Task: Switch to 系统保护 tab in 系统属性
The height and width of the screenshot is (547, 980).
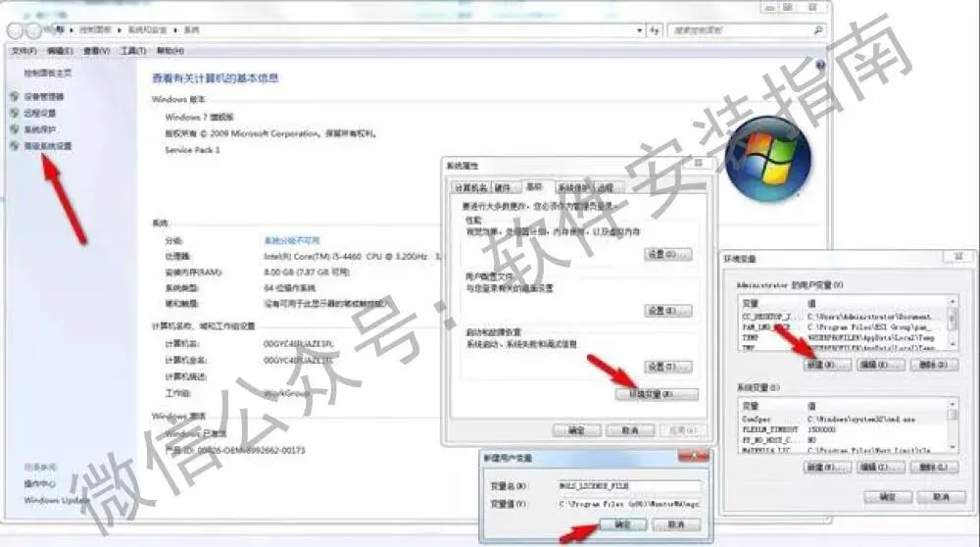Action: click(573, 187)
